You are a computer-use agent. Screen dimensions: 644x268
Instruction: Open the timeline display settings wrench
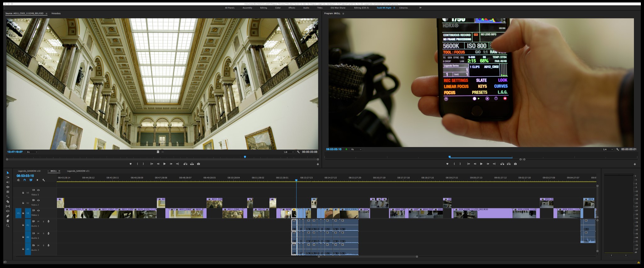coord(43,180)
